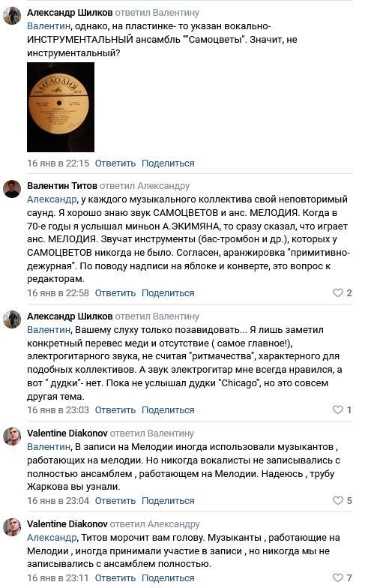
Task: Click the 16 янв в 23:11 timestamp
Action: pos(58,577)
